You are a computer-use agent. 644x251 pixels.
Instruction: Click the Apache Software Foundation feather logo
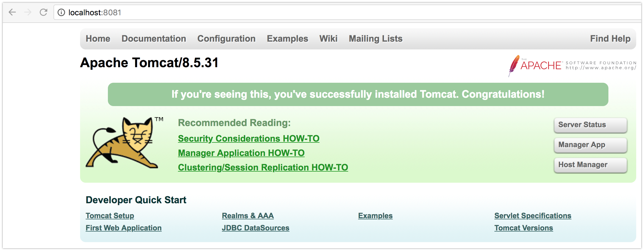[514, 66]
